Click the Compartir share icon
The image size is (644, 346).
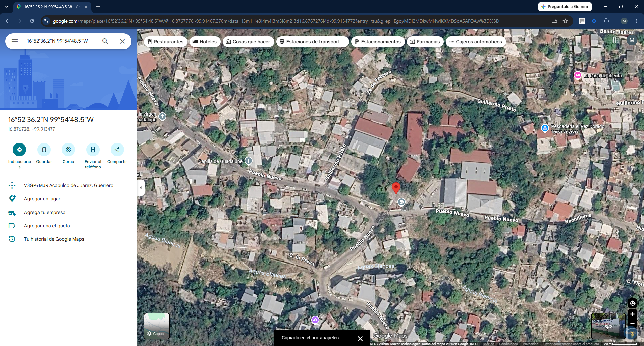click(117, 150)
